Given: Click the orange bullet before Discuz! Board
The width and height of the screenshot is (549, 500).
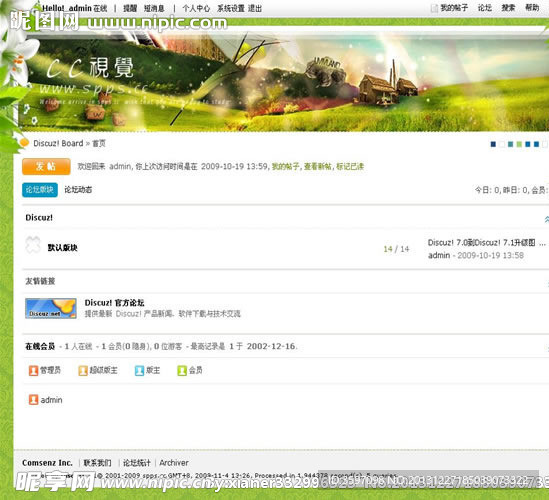Looking at the screenshot, I should tap(25, 143).
